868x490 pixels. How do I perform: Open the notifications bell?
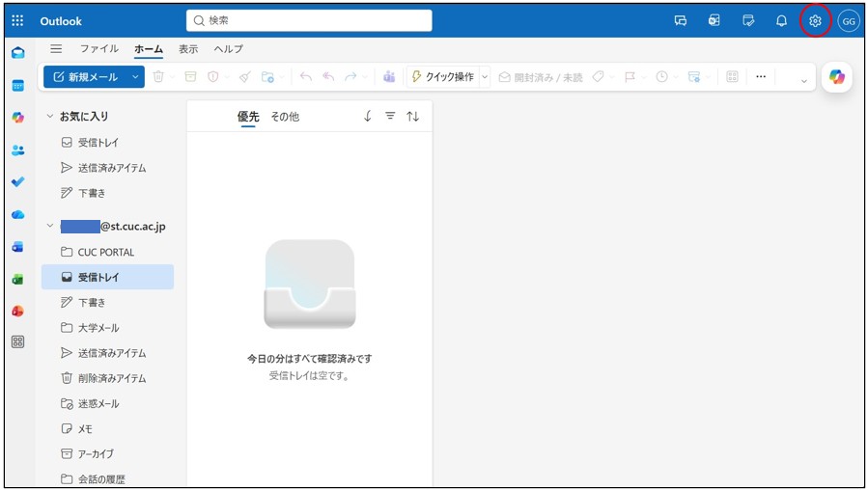pyautogui.click(x=781, y=21)
